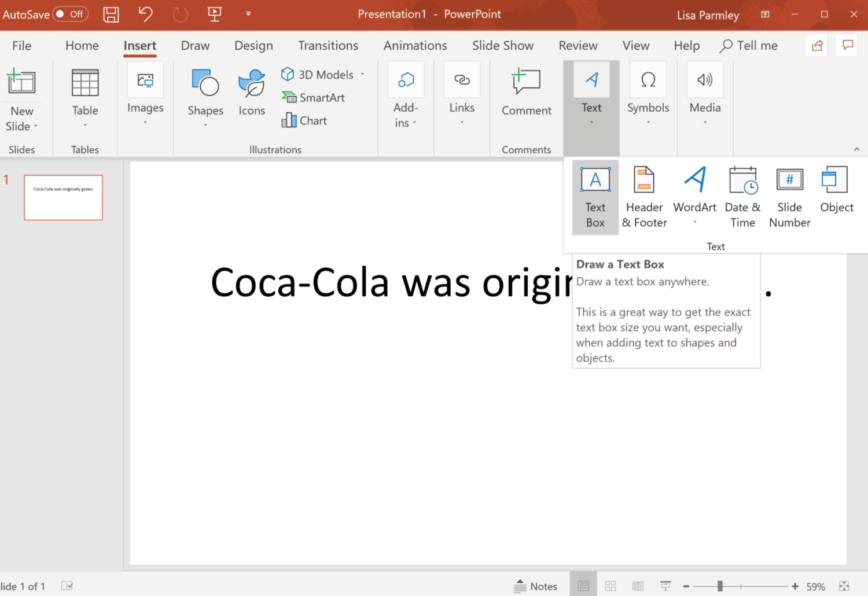The image size is (868, 596).
Task: Open the Shapes gallery
Action: point(205,97)
